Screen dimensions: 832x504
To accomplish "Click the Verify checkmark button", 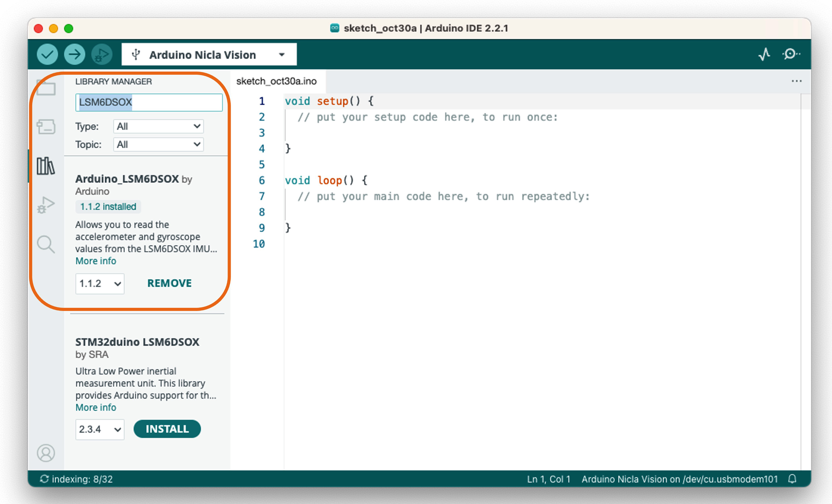I will click(x=47, y=54).
